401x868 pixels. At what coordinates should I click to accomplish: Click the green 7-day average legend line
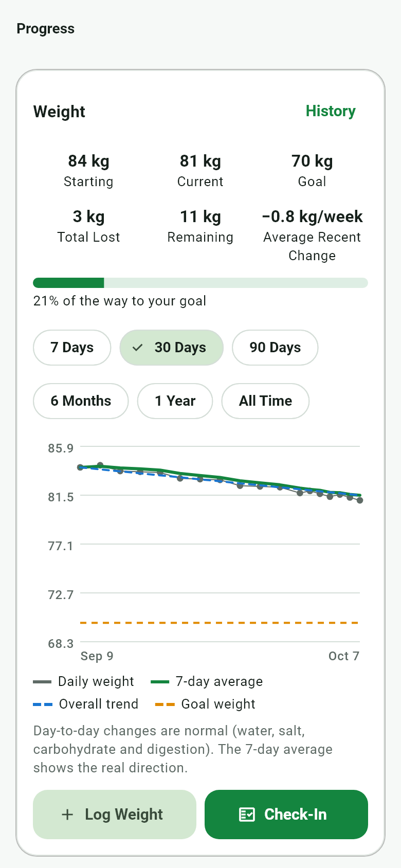[x=160, y=682]
